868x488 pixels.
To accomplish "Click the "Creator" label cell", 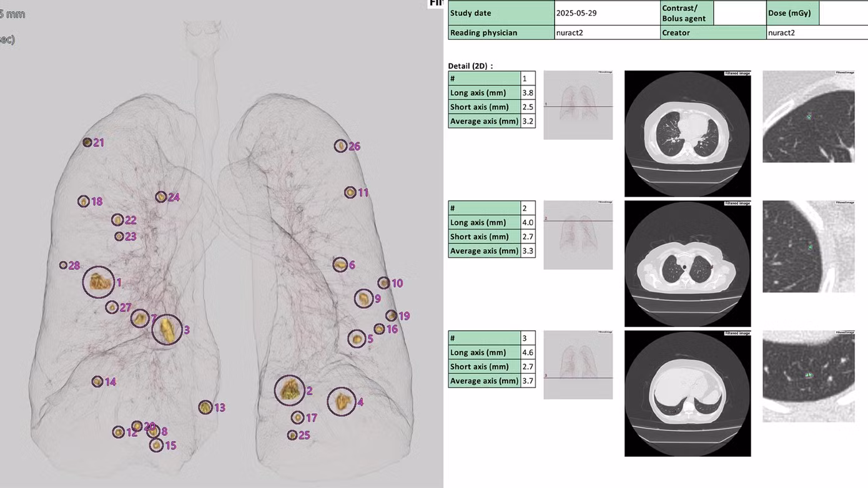I will coord(713,32).
